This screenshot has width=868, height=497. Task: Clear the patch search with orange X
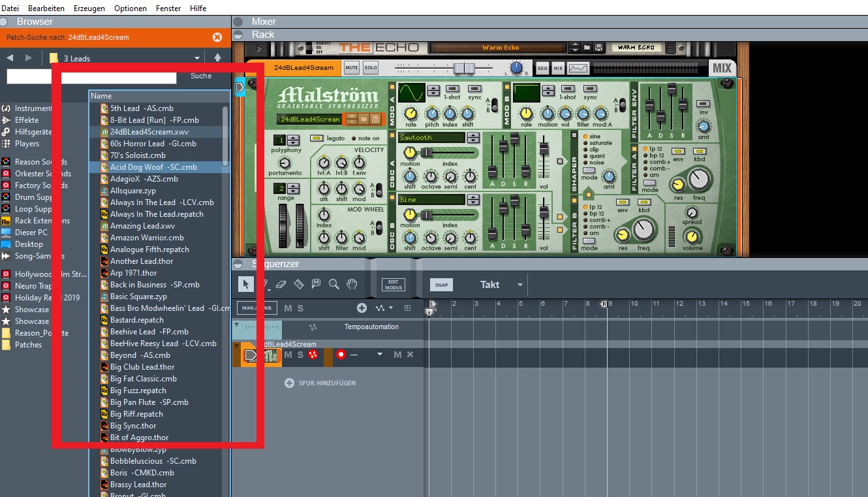[x=217, y=37]
